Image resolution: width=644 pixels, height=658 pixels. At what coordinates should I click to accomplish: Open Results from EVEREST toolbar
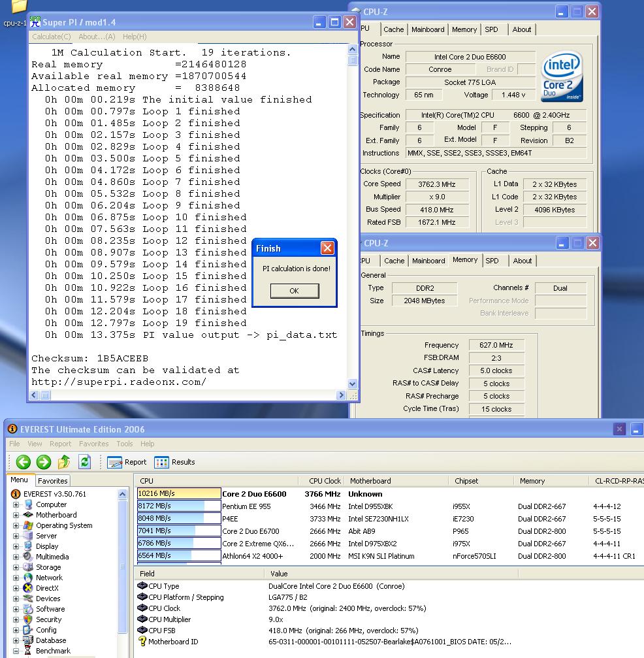click(174, 462)
